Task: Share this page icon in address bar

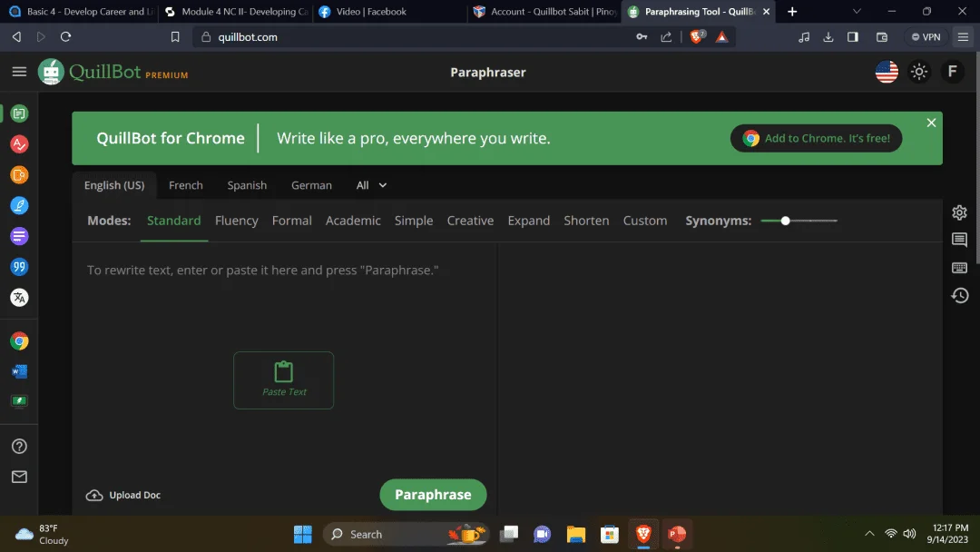Action: click(x=666, y=37)
